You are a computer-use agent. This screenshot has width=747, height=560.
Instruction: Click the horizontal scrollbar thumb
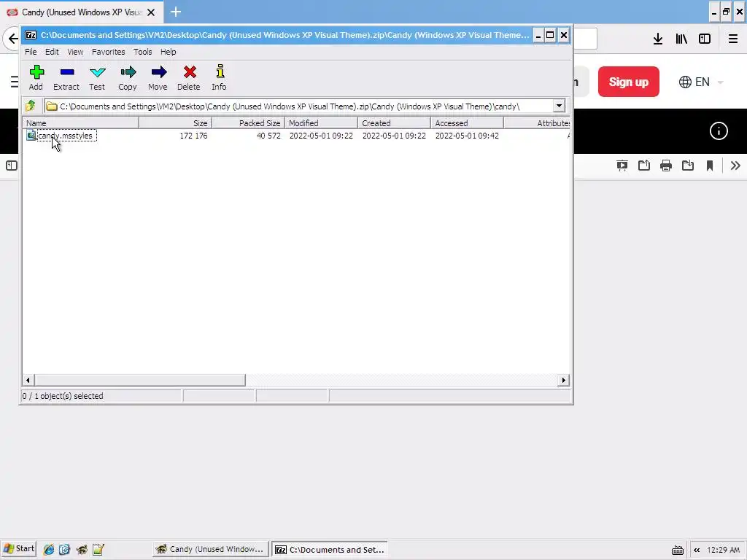[139, 380]
